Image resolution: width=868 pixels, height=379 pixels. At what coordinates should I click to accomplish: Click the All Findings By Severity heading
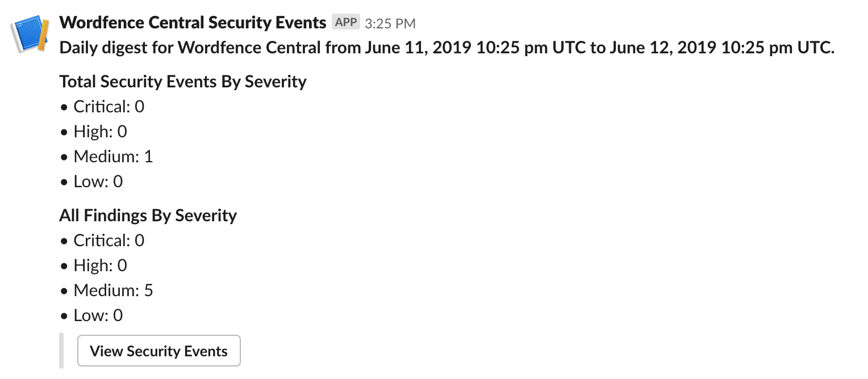(x=148, y=216)
